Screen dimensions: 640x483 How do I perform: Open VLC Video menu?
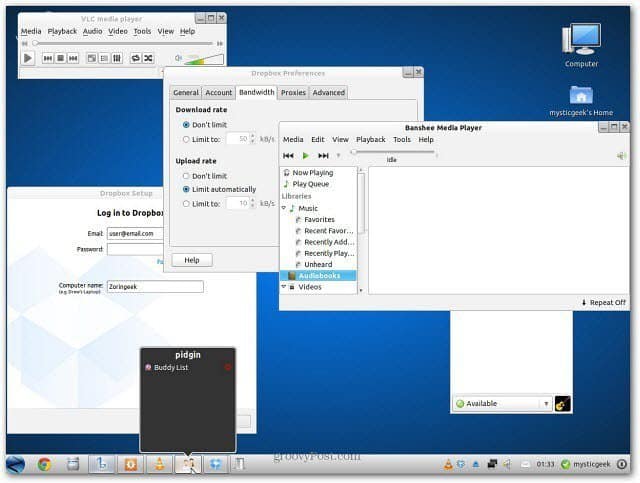[118, 31]
